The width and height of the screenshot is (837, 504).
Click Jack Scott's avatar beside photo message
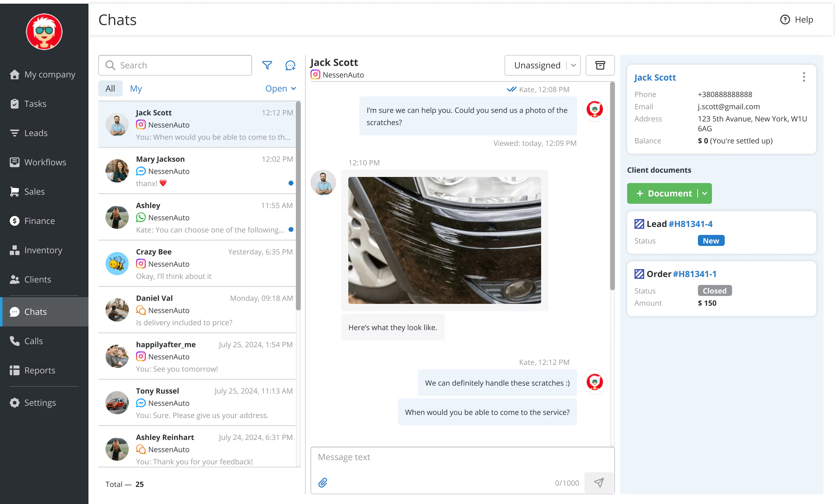pos(323,183)
